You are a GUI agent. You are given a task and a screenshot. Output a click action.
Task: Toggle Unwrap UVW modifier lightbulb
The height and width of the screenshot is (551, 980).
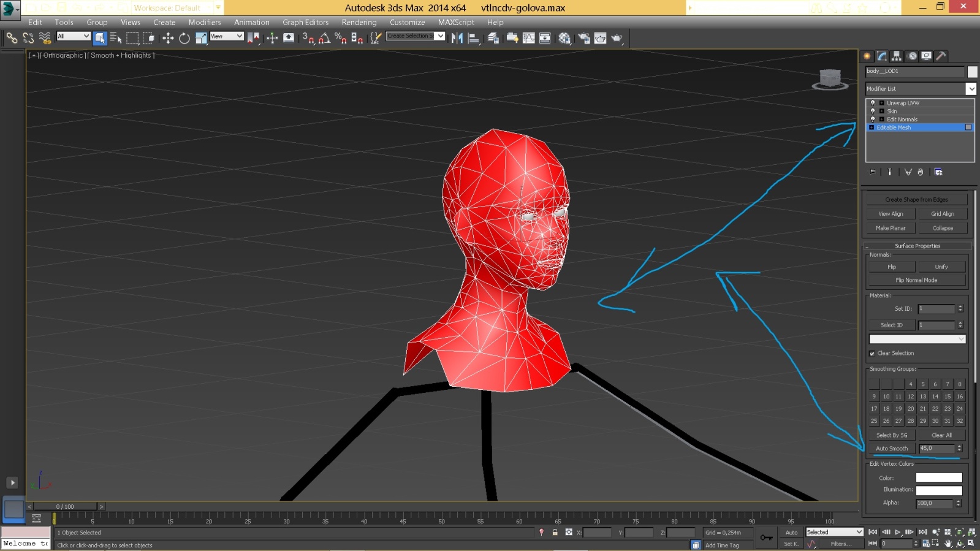(873, 103)
